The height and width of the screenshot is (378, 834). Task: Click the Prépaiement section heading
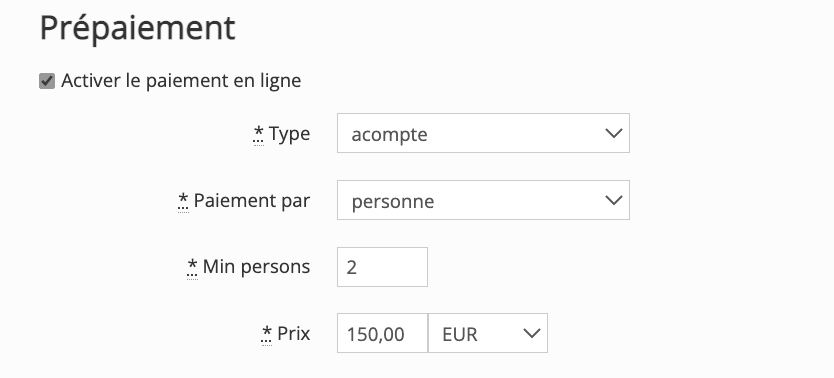pyautogui.click(x=137, y=29)
